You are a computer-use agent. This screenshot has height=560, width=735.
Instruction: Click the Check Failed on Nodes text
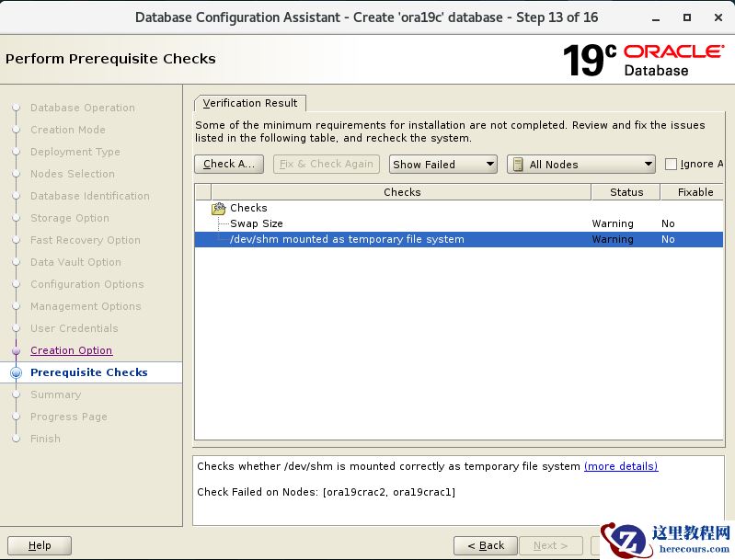point(327,492)
